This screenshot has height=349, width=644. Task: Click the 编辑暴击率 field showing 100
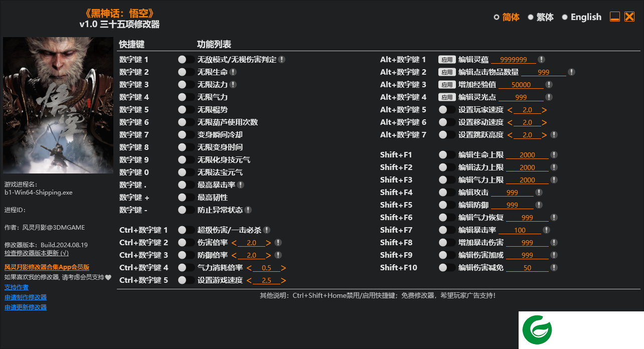520,230
